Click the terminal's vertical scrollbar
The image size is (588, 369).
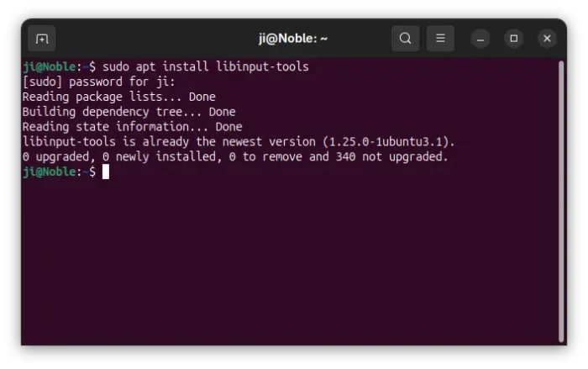tap(560, 202)
